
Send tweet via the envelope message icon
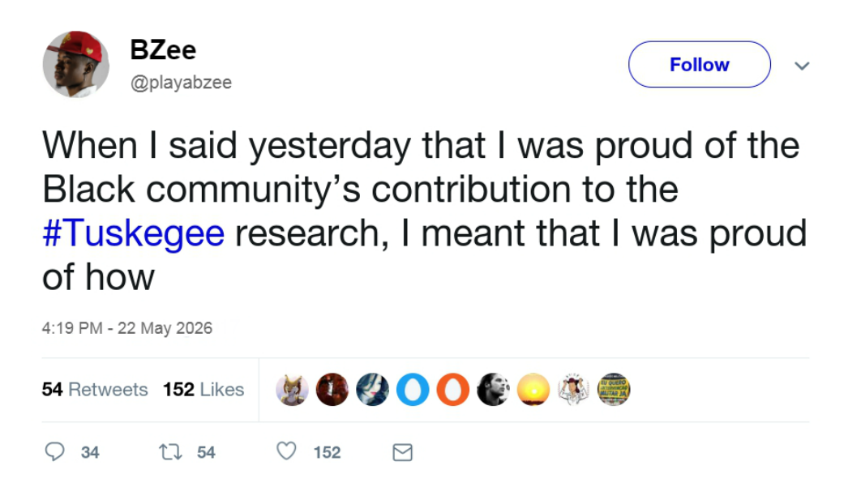[402, 452]
